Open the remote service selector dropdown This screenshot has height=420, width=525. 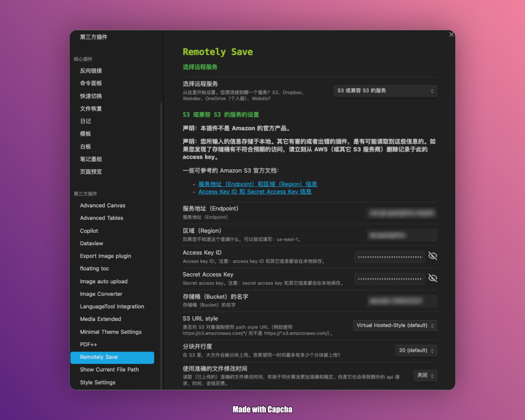pos(385,91)
